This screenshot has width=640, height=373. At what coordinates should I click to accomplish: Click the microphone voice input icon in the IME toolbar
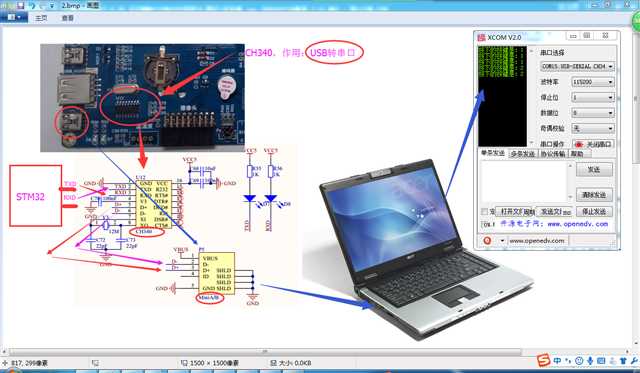click(590, 361)
